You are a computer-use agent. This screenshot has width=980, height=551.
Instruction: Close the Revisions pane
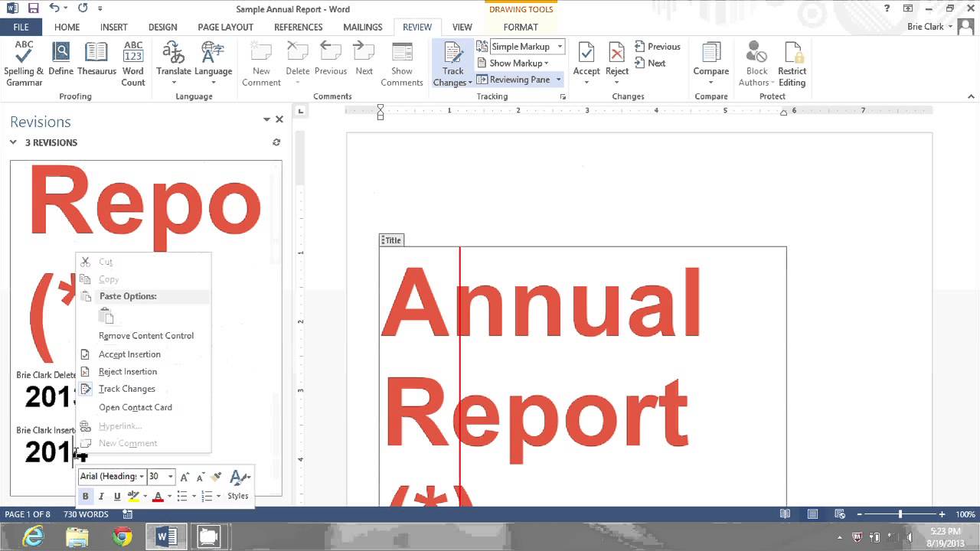279,119
